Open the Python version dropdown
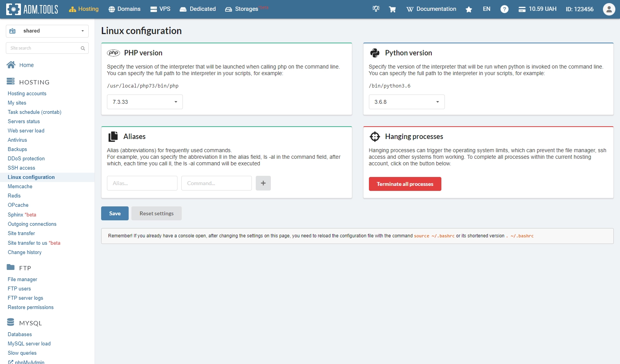Screen dimensions: 620x364 coord(406,102)
